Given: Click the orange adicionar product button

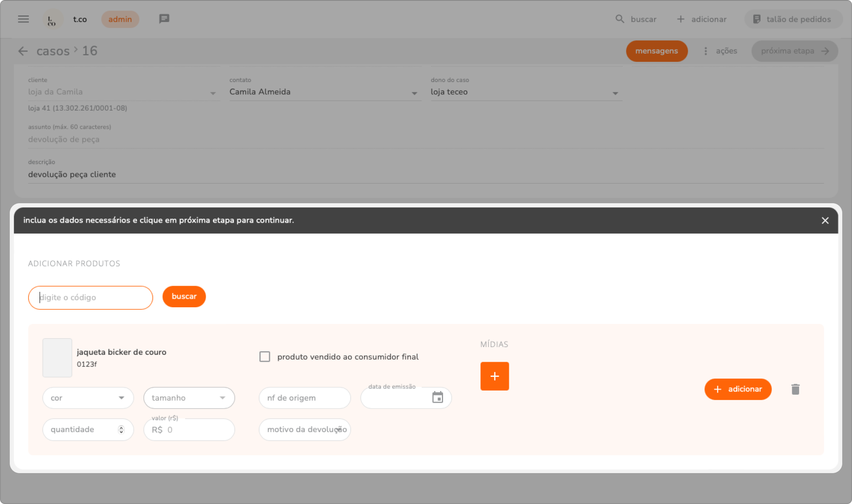Looking at the screenshot, I should tap(738, 389).
